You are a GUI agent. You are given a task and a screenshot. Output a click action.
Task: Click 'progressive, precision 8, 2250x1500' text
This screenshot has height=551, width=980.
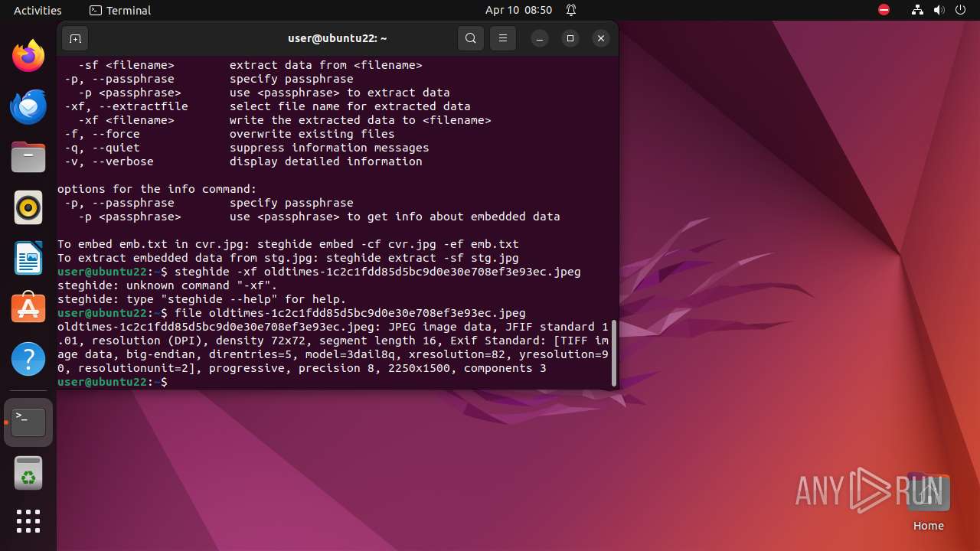pyautogui.click(x=333, y=368)
